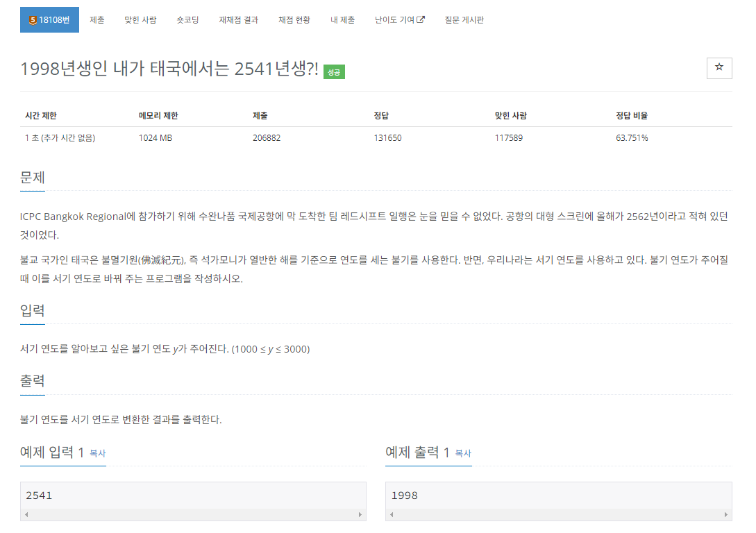Click the 시간 제한 column header
756x533 pixels.
(x=41, y=116)
